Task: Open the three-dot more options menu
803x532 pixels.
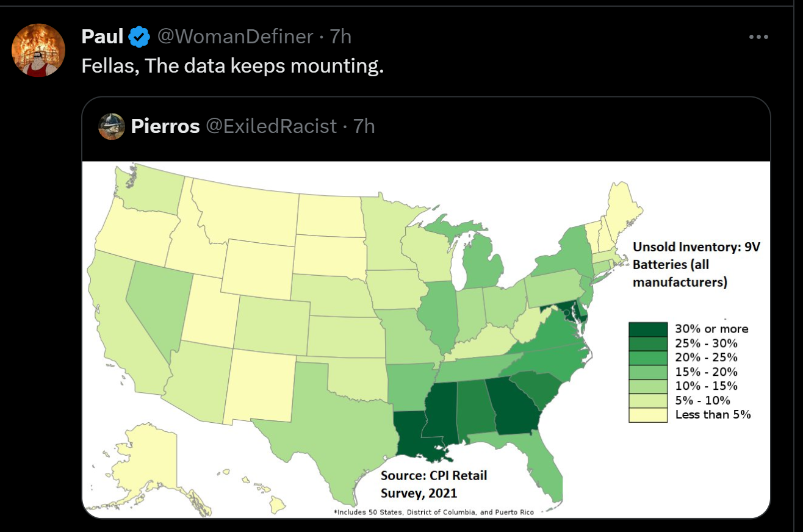Action: [758, 37]
